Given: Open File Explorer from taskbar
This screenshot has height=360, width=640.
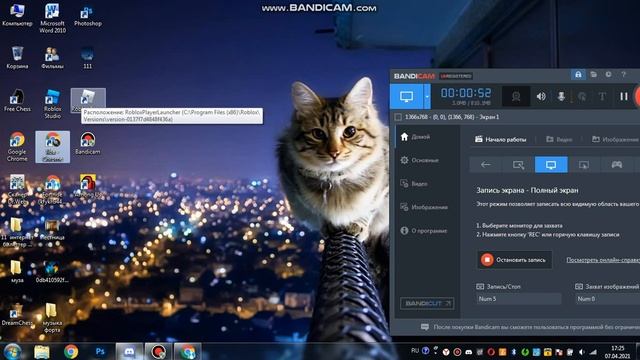Looking at the screenshot, I should pos(42,352).
